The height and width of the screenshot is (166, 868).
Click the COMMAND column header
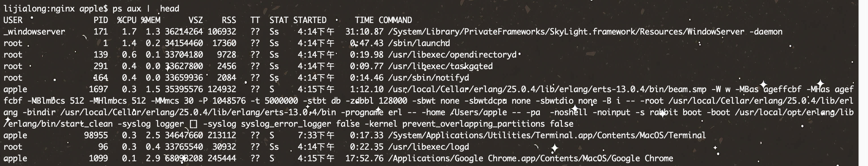coord(395,20)
